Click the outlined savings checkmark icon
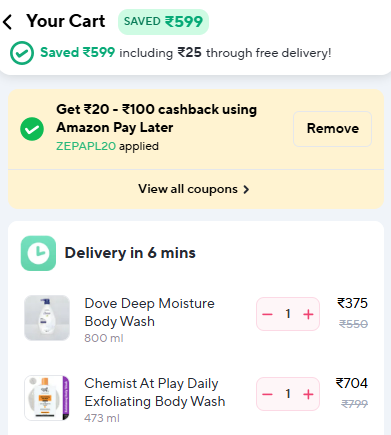This screenshot has height=435, width=391. (22, 53)
